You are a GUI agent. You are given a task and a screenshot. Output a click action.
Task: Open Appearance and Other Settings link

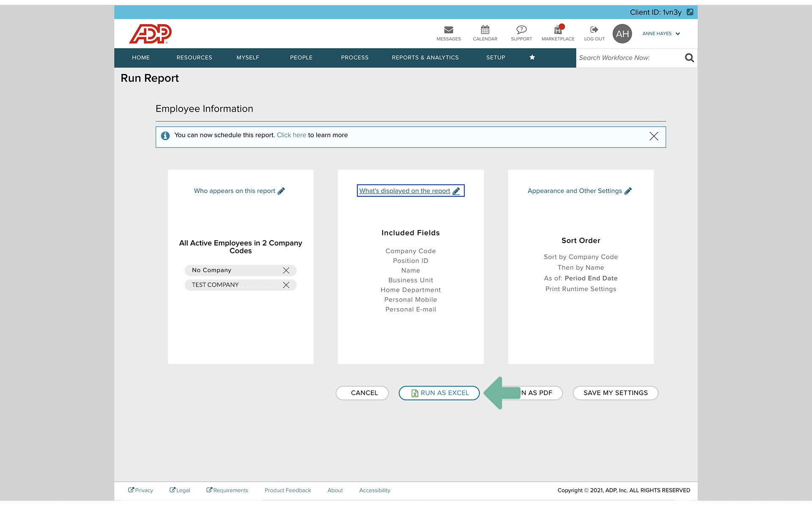click(575, 191)
